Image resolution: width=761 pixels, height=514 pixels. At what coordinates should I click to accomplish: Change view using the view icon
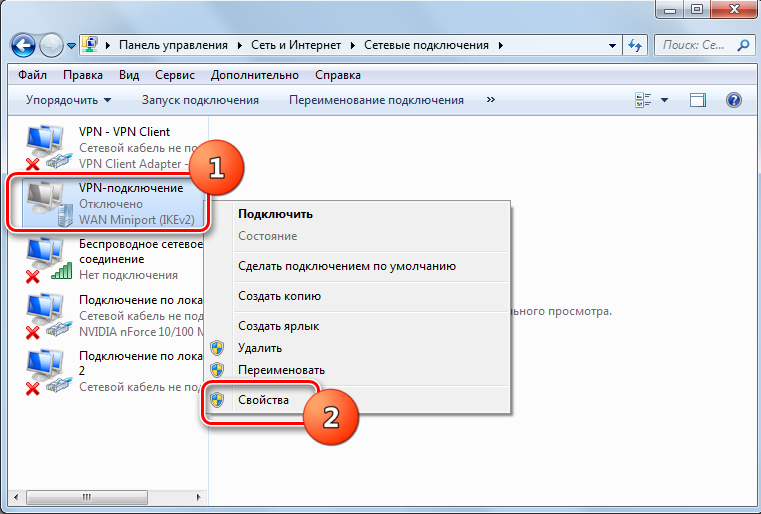[x=644, y=100]
